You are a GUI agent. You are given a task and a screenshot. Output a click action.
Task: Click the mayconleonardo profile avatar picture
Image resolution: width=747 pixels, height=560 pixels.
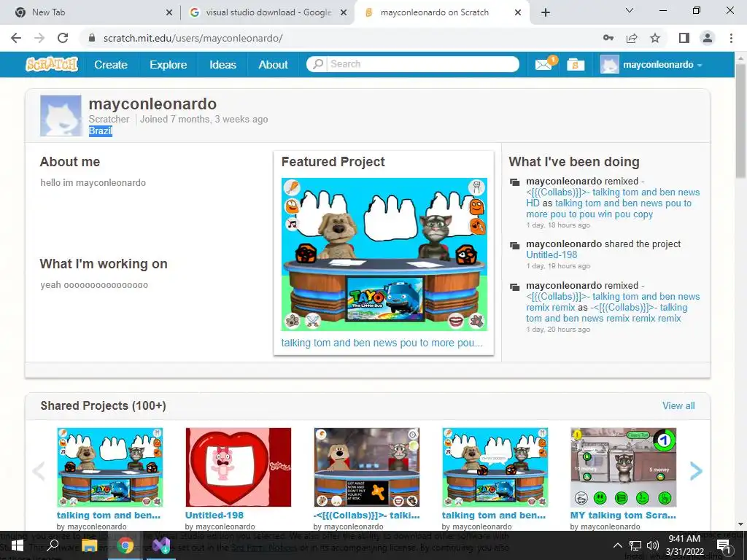pos(61,116)
